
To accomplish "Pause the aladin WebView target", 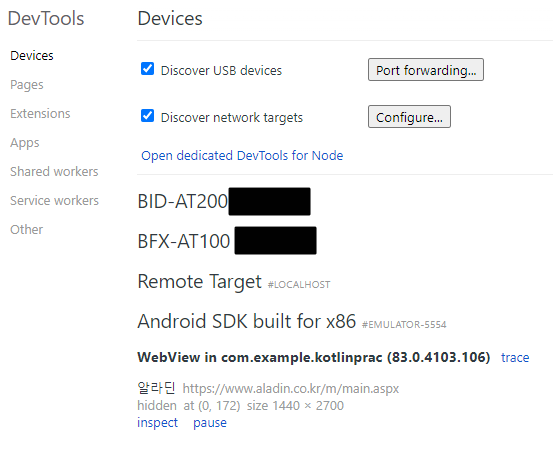I will 210,423.
